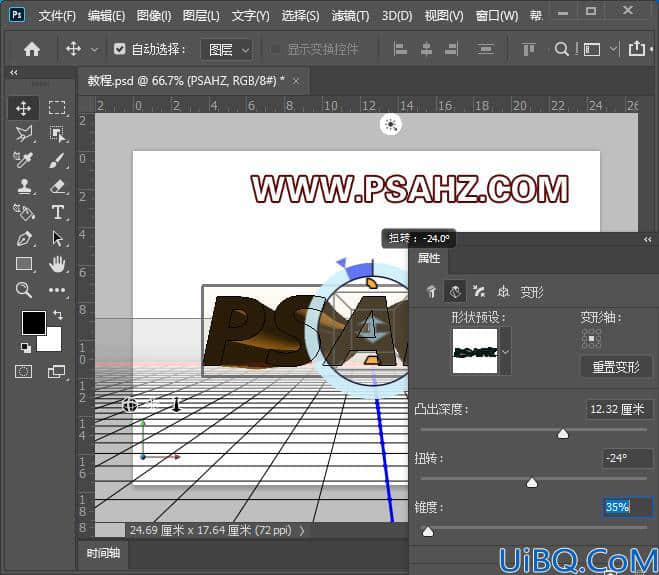Screen dimensions: 659x575
Task: Select the Zoom tool in the toolbox
Action: [x=24, y=290]
